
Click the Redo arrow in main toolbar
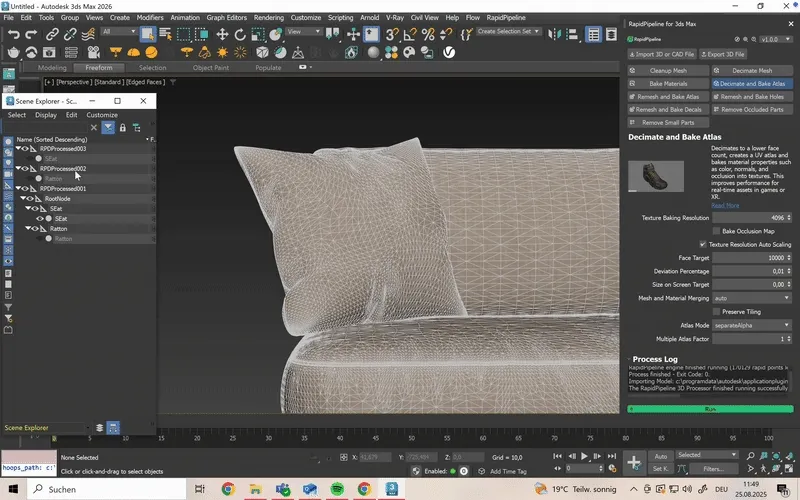tap(31, 34)
